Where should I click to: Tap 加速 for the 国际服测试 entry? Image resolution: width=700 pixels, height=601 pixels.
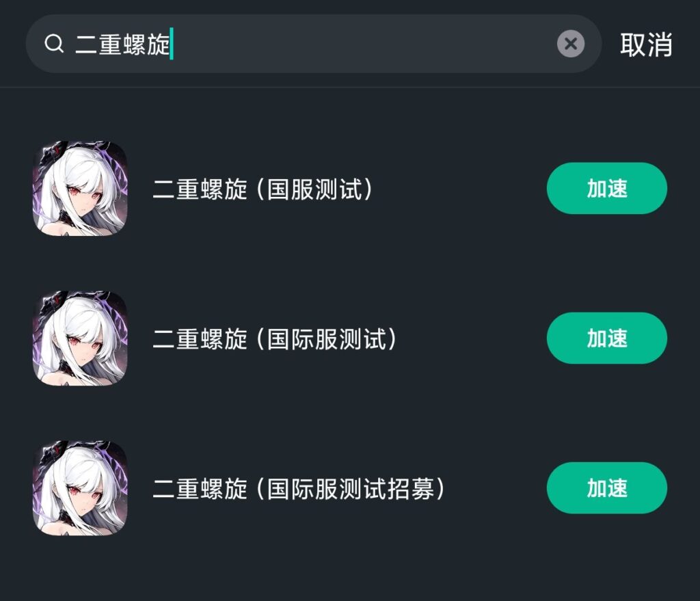[607, 338]
